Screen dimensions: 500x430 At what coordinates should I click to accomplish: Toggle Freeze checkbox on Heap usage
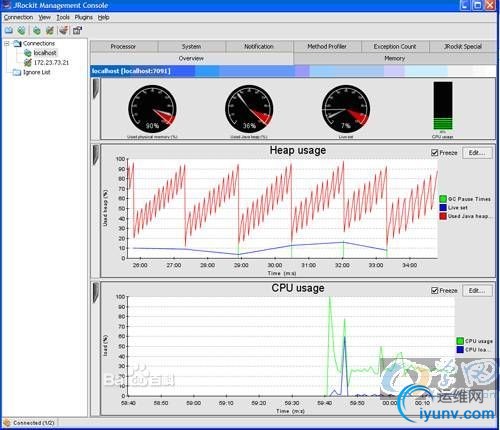pyautogui.click(x=434, y=153)
